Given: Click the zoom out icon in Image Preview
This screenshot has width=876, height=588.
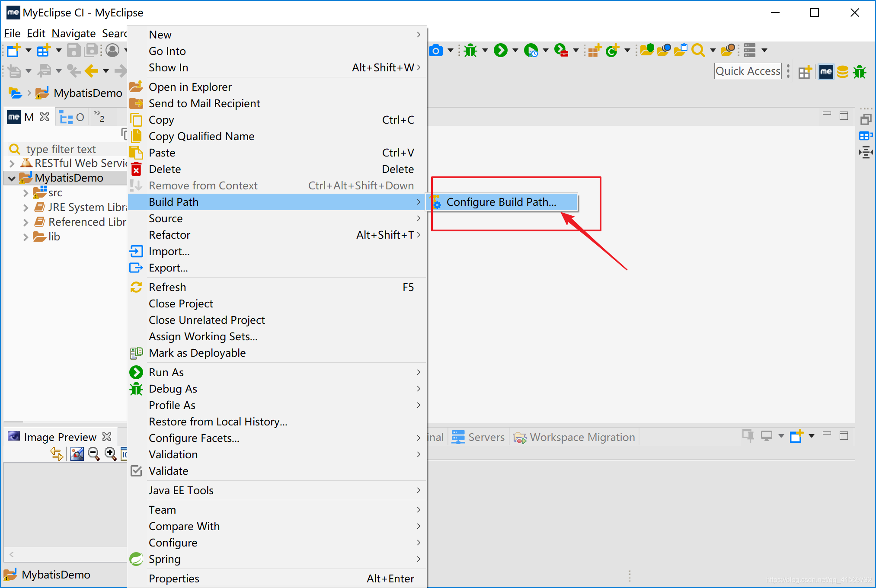Looking at the screenshot, I should tap(93, 454).
